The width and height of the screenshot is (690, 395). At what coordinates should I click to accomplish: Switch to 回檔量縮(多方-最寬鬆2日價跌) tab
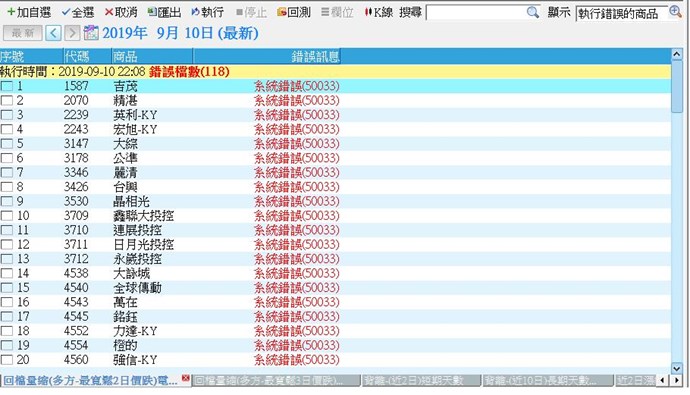90,380
